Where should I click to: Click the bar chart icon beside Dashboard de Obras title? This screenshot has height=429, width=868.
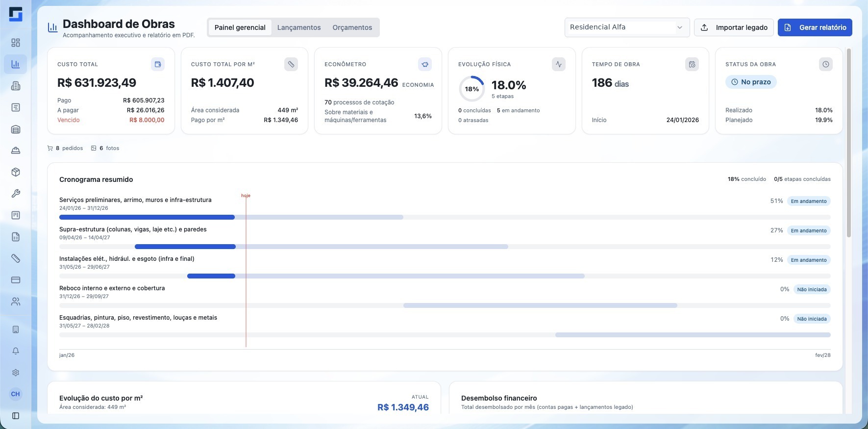tap(52, 27)
